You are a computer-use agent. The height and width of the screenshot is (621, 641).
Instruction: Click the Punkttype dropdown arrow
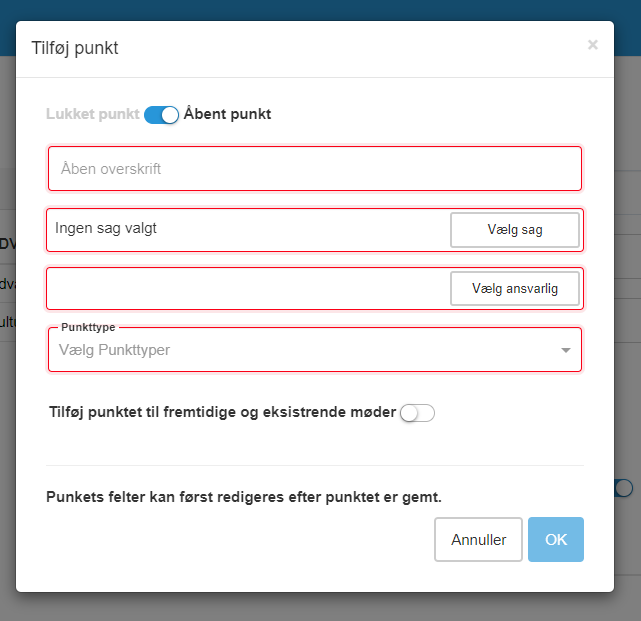[565, 351]
